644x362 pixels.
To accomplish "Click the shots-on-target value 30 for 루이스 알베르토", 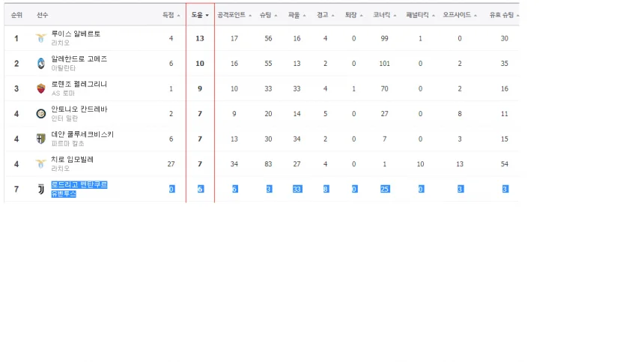I will click(505, 38).
